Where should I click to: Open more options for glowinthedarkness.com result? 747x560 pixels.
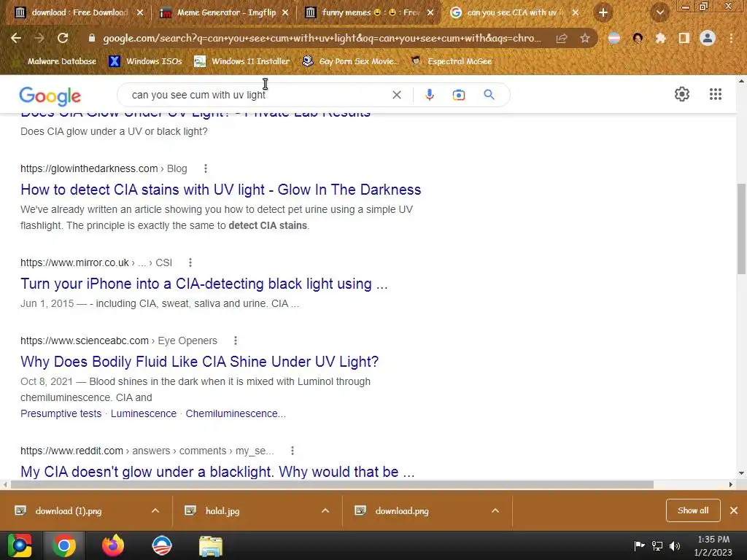(205, 168)
